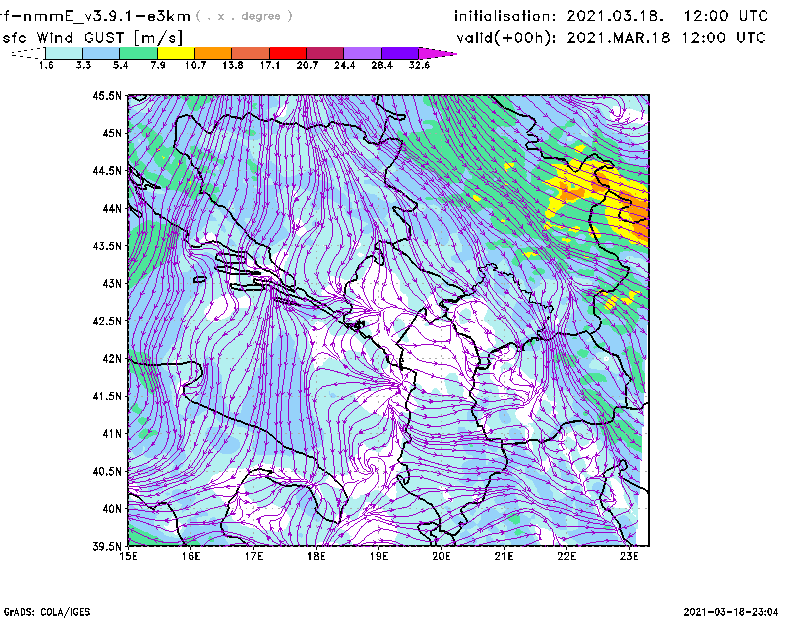Click the legend value 24.4
Viewport: 800px width, 618px height.
coord(344,65)
